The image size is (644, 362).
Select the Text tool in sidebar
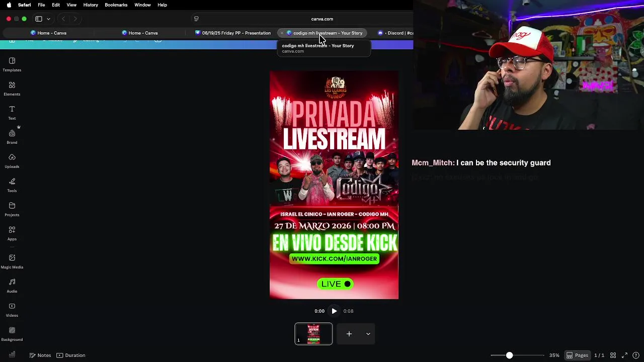pos(12,113)
